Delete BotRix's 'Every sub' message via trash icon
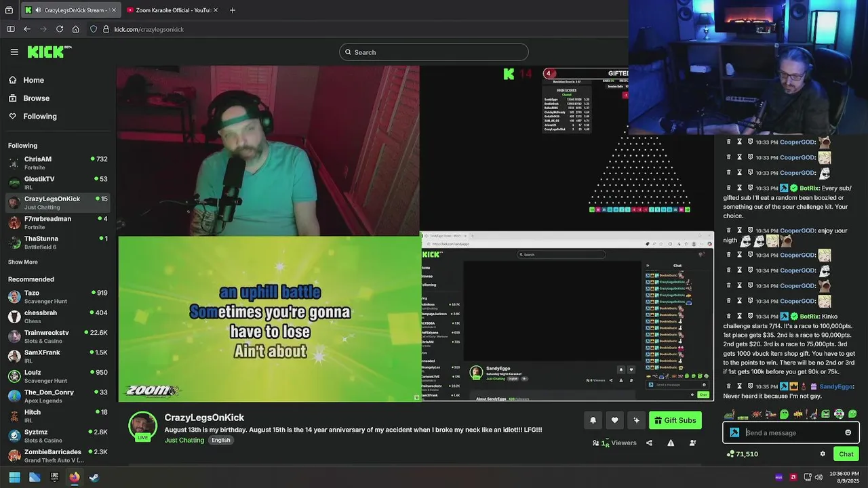 729,188
